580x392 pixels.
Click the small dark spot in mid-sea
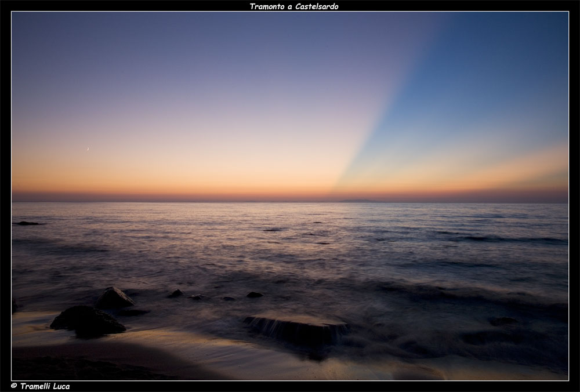coord(271,230)
